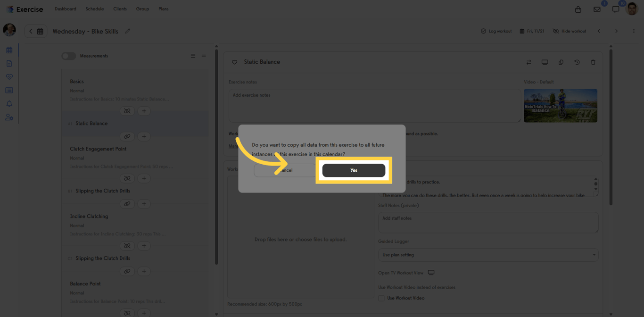This screenshot has width=644, height=317.
Task: Click the Exercise logo to go home
Action: (25, 9)
